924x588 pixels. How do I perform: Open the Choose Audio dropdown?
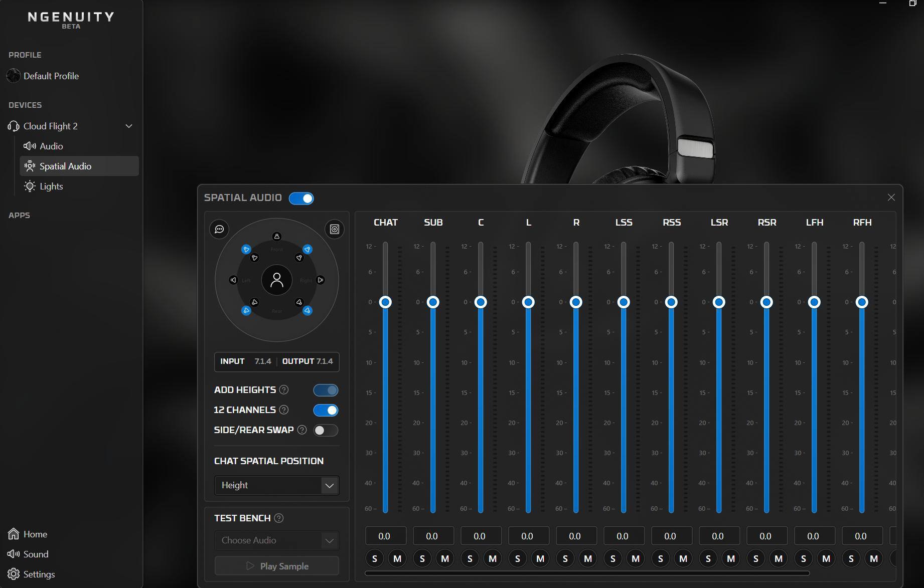276,540
